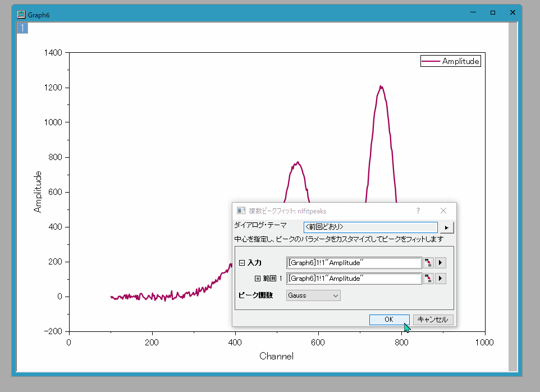This screenshot has height=392, width=540.
Task: Click the nlfitpeaks dialog title bar icon
Action: [x=241, y=211]
